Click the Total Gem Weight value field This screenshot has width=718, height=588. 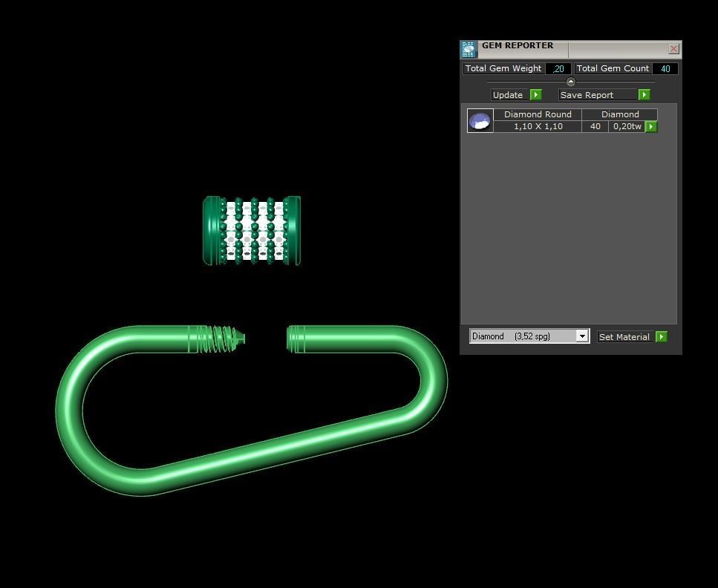558,69
